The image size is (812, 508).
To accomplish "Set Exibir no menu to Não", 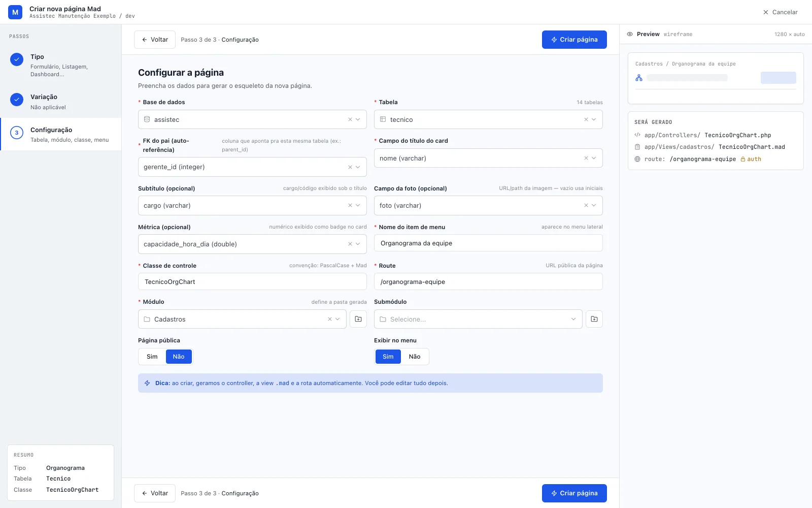I will (x=415, y=357).
